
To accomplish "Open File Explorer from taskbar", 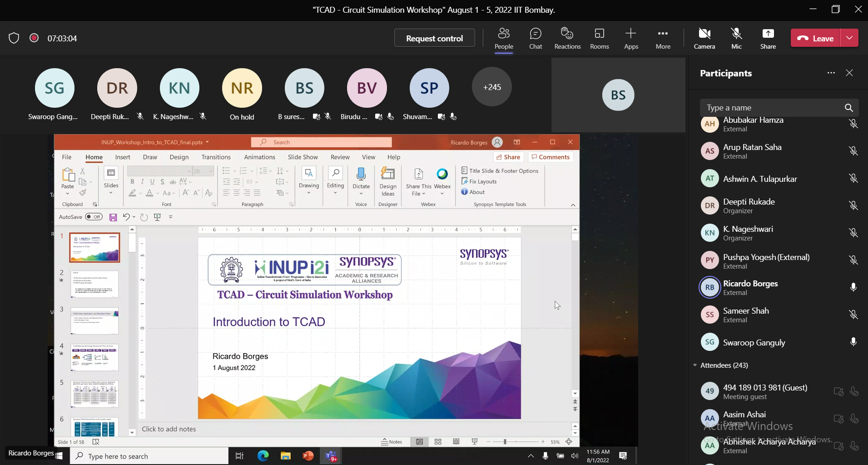I will point(285,455).
